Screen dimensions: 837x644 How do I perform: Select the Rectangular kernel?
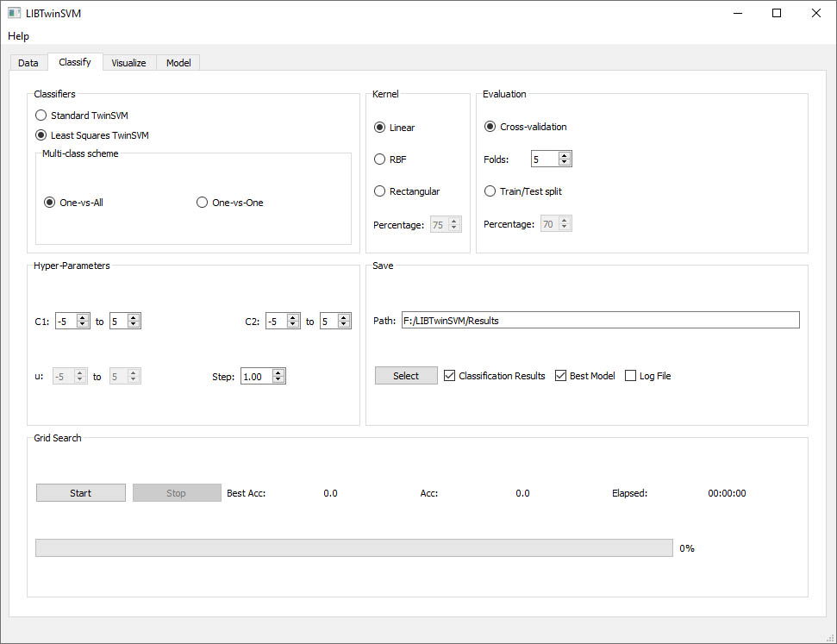coord(407,191)
